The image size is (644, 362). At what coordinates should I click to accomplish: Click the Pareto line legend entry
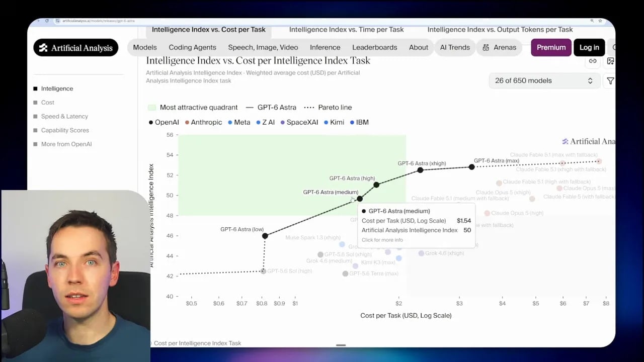[328, 108]
